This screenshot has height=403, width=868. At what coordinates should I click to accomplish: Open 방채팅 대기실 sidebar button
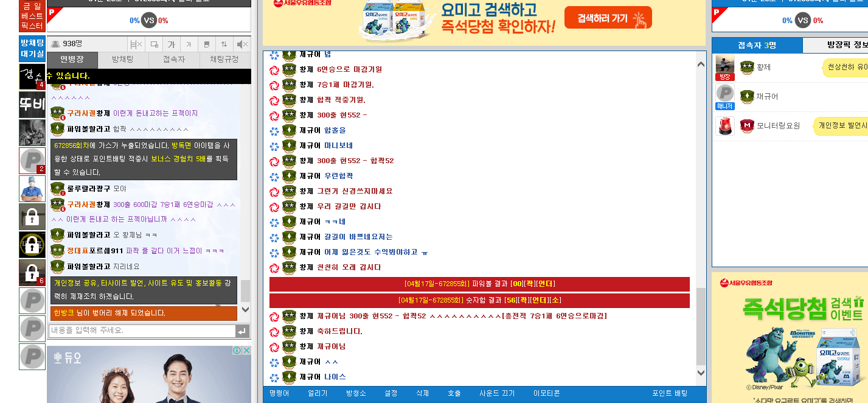(x=32, y=48)
